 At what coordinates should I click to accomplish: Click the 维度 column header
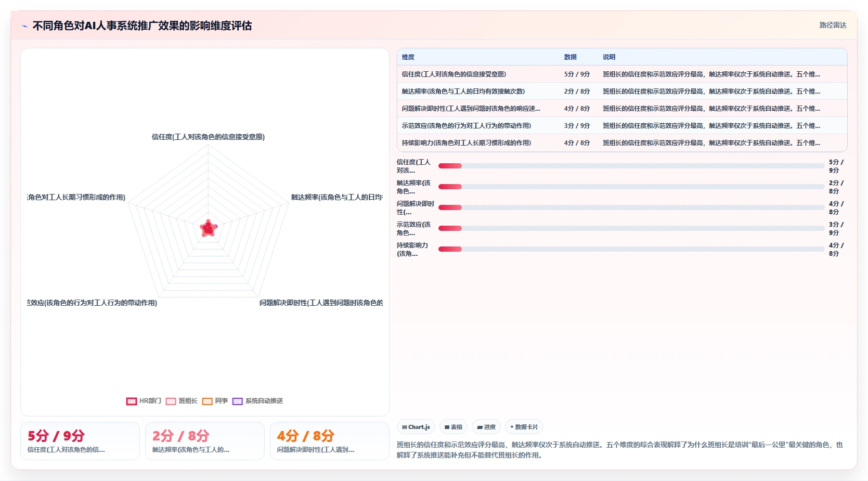(408, 57)
